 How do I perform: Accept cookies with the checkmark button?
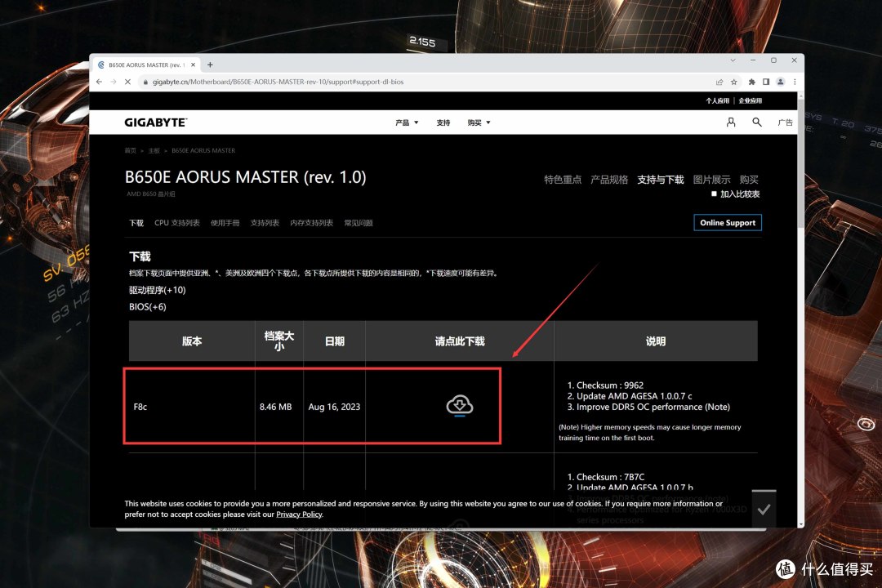coord(764,510)
